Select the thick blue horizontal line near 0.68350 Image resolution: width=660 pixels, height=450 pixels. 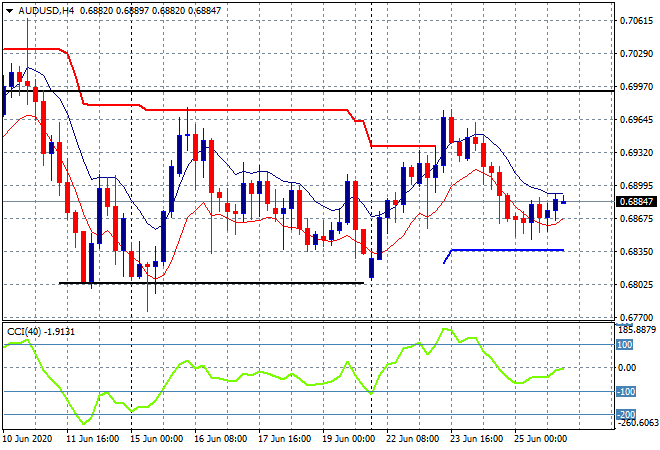pyautogui.click(x=507, y=250)
